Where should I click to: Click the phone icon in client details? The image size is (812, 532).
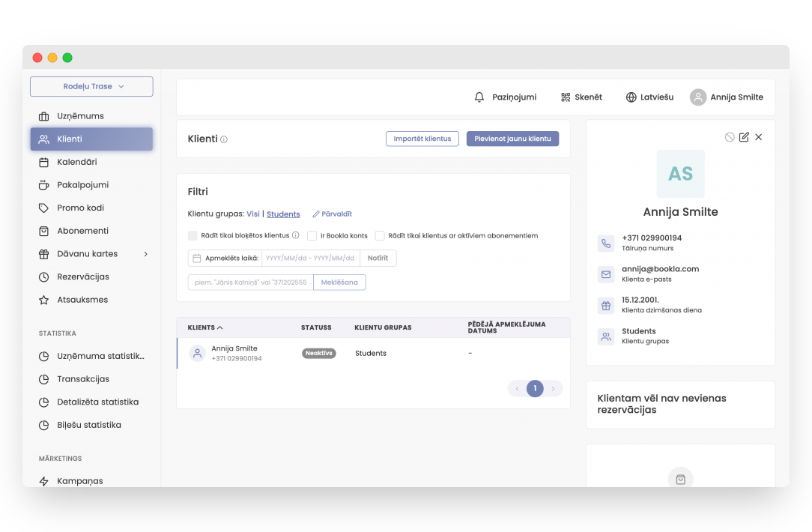(605, 243)
